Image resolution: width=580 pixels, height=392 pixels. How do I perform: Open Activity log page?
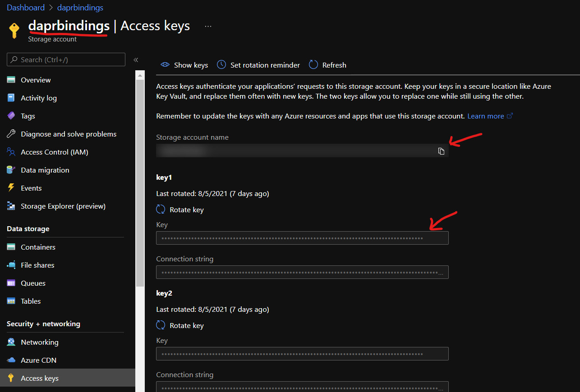coord(39,98)
